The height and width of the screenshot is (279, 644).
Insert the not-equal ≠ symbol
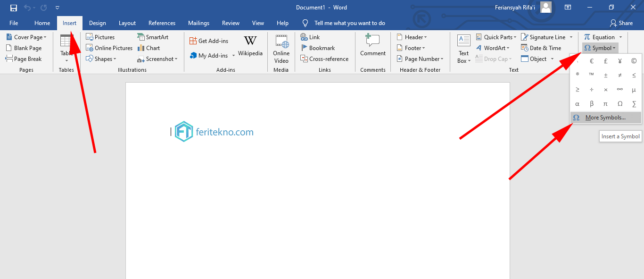[x=620, y=75]
